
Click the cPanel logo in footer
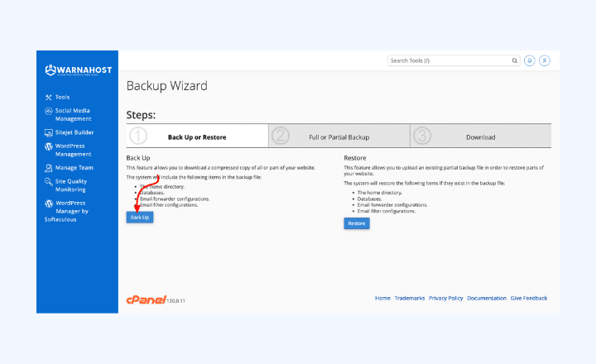click(146, 299)
